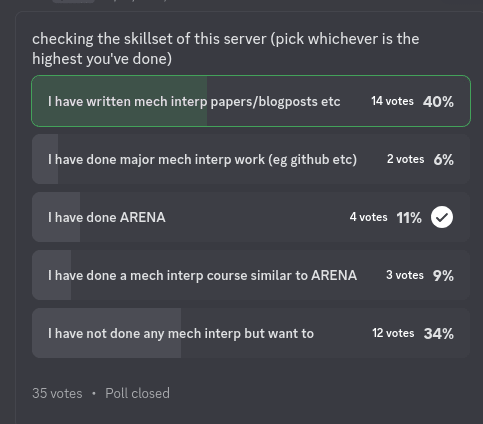Click the '12 votes' count label
Viewport: 483px width, 424px height.
[x=393, y=333]
